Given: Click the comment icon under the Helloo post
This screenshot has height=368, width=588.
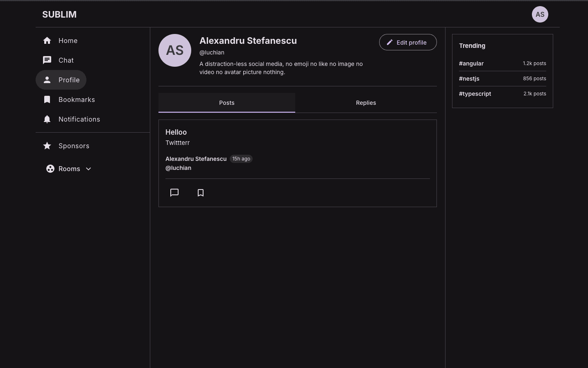Looking at the screenshot, I should point(174,193).
